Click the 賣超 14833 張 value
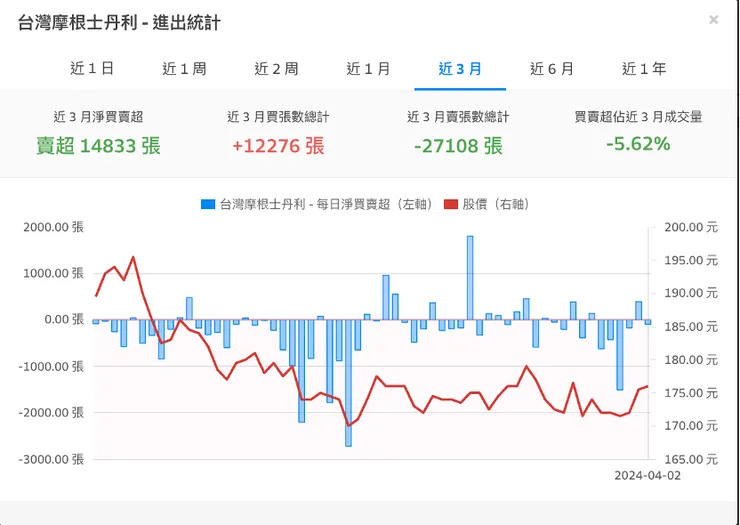The height and width of the screenshot is (525, 740). 99,146
